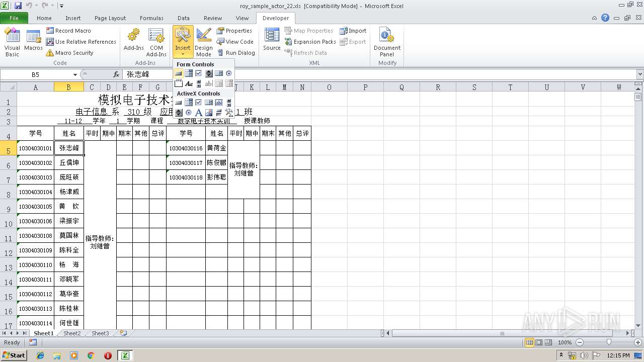
Task: Insert an ActiveX Text Box
Action: (x=219, y=103)
